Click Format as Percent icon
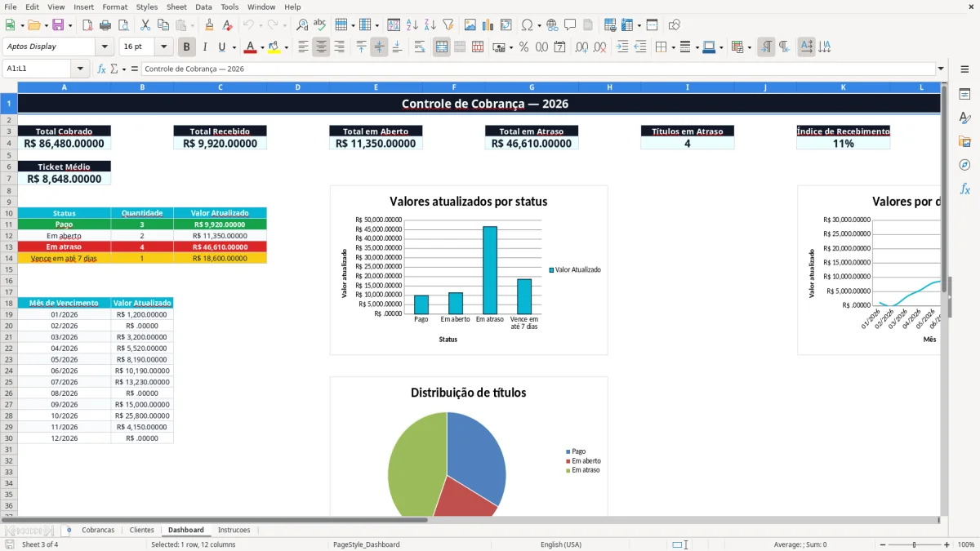The width and height of the screenshot is (980, 551). pyautogui.click(x=523, y=47)
